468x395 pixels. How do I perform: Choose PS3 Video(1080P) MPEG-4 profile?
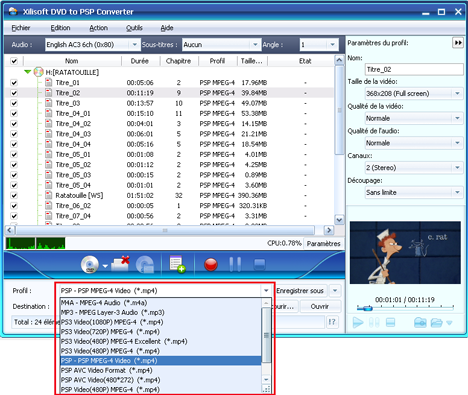(160, 322)
